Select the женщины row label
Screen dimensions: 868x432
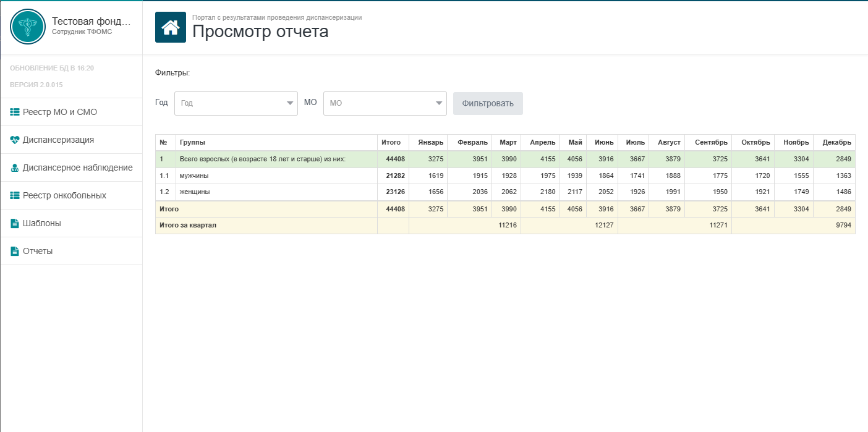tap(195, 192)
